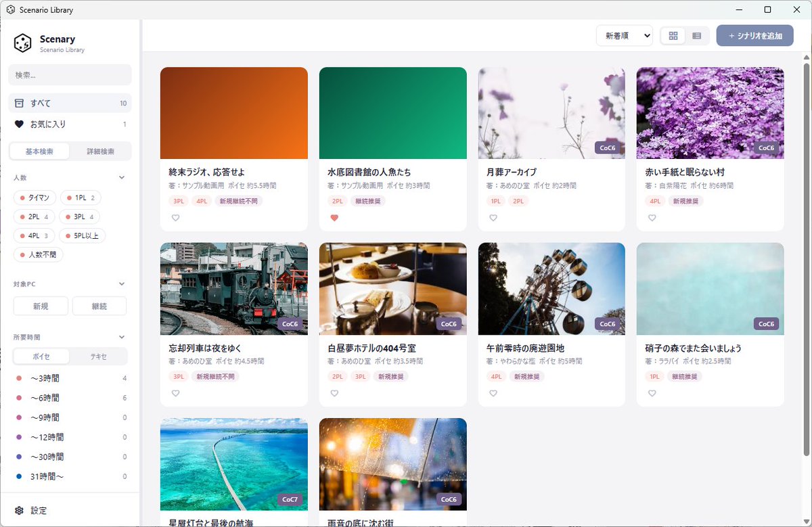Switch to list view icon
The height and width of the screenshot is (527, 812).
(696, 36)
